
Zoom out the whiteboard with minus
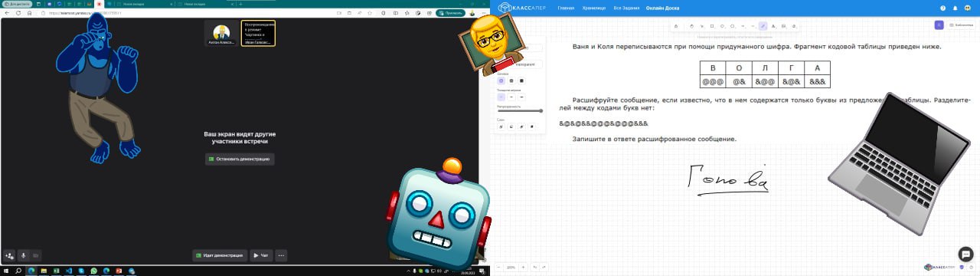click(x=499, y=267)
